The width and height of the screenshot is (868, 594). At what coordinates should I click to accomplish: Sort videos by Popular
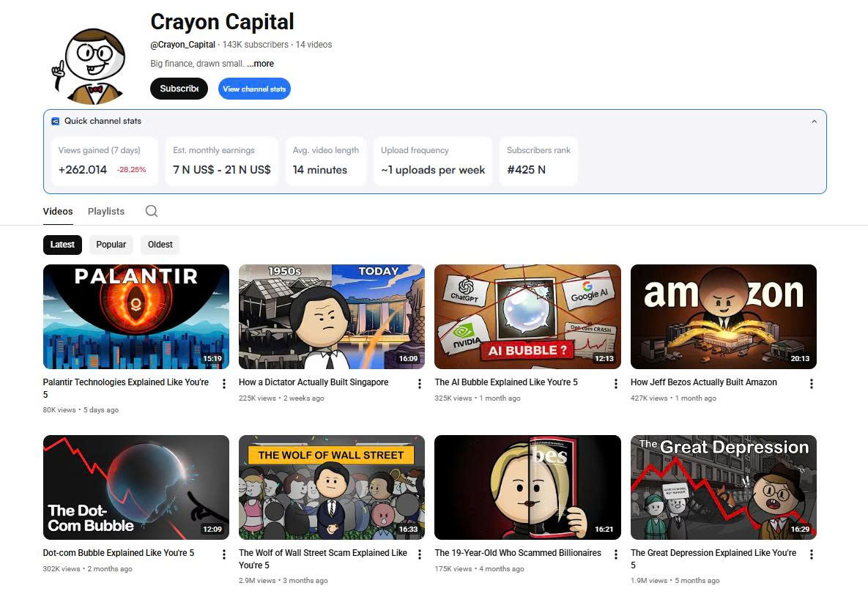111,245
